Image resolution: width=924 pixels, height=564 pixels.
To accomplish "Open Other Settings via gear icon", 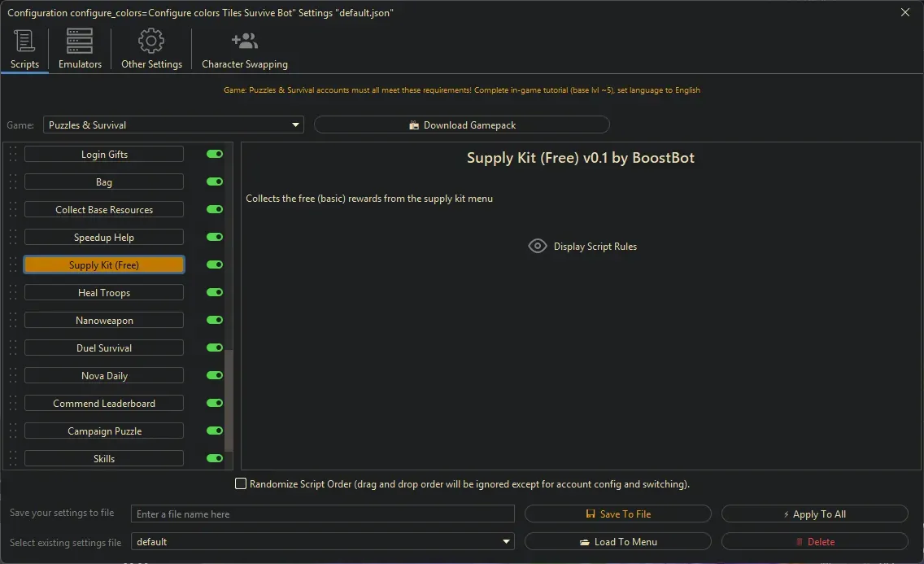I will pyautogui.click(x=151, y=41).
